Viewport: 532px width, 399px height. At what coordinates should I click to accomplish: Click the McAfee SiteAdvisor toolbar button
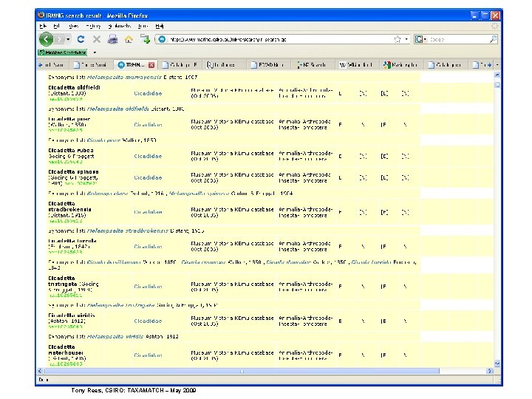tap(63, 52)
